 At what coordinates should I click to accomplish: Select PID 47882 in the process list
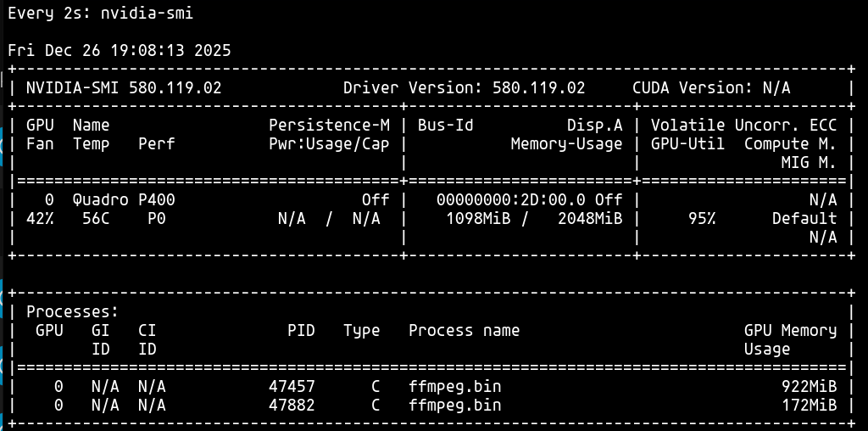(292, 406)
